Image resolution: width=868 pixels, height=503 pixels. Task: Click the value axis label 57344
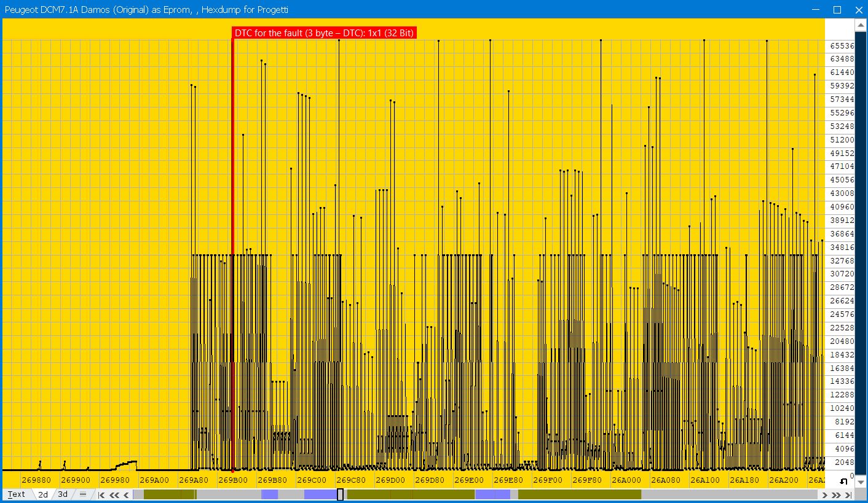click(842, 99)
